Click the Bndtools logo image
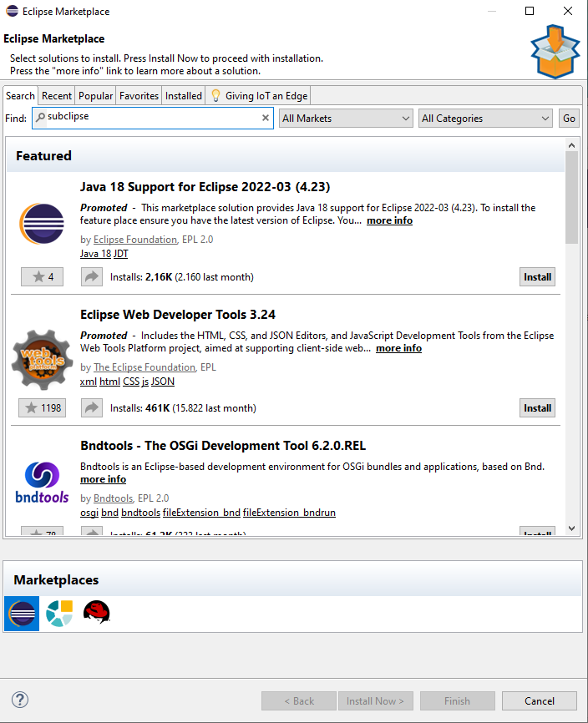The image size is (588, 723). pos(42,483)
